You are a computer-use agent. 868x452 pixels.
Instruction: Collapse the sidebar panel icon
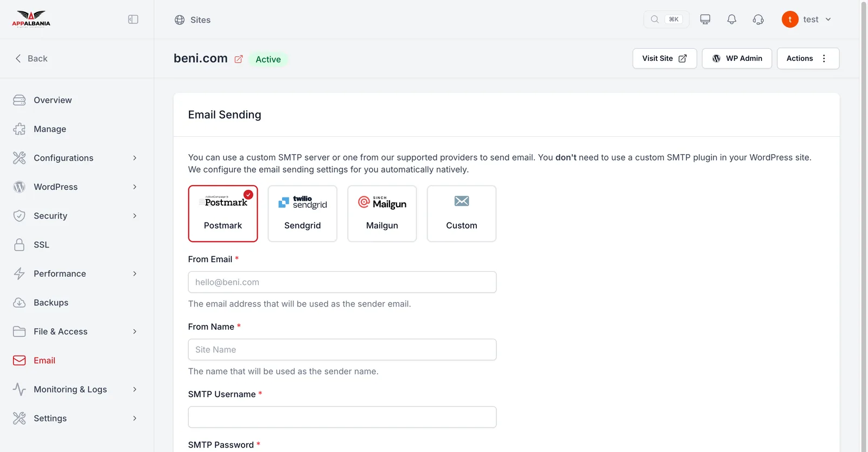coord(133,20)
